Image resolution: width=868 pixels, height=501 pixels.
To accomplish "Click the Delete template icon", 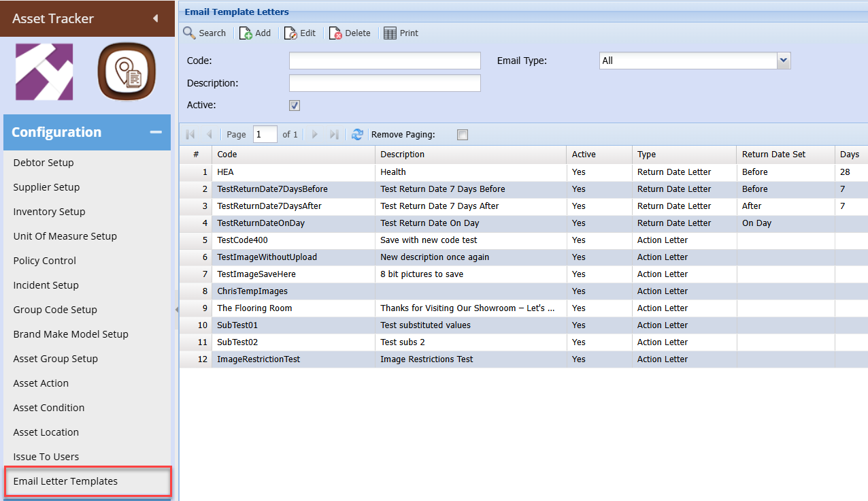I will tap(335, 33).
